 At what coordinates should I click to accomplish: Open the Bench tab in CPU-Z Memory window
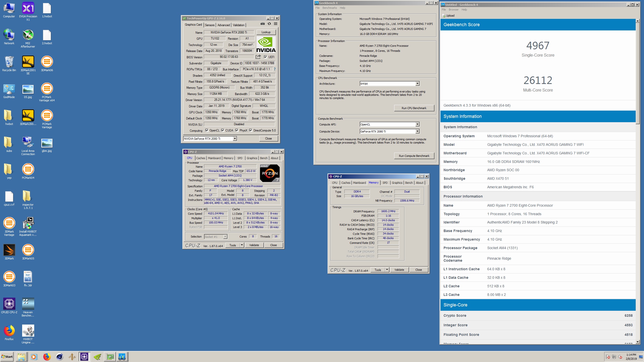pyautogui.click(x=409, y=183)
